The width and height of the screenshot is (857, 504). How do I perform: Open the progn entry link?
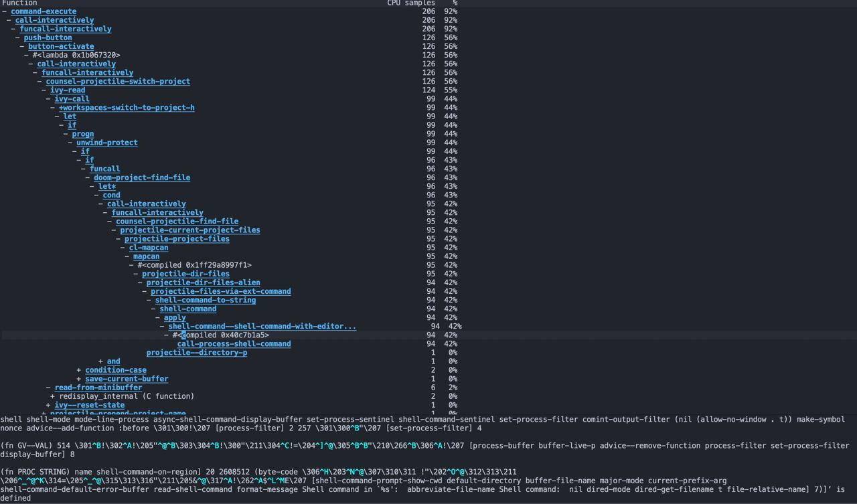[x=83, y=134]
